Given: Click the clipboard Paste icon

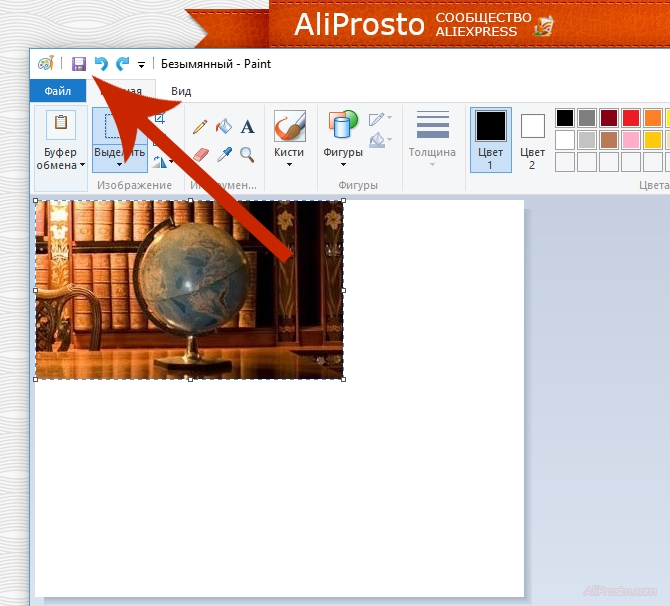Looking at the screenshot, I should tap(61, 124).
